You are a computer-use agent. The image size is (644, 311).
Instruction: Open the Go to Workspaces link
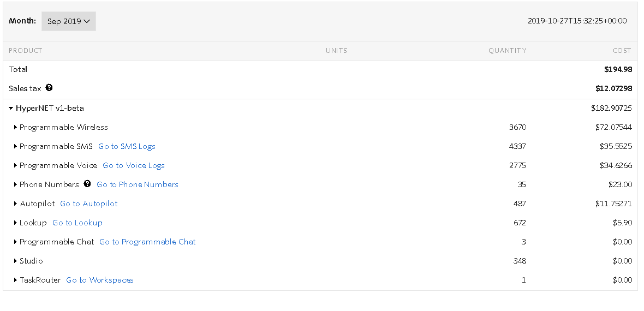coord(100,280)
